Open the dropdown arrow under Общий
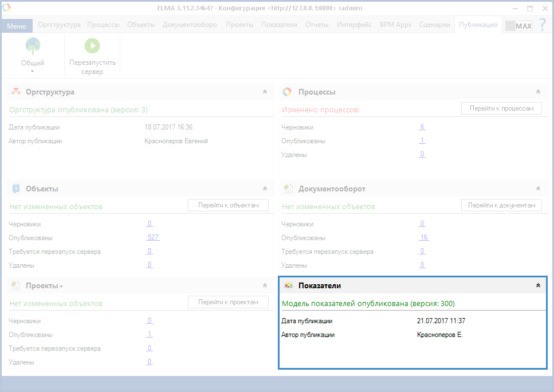Screen dimensions: 554x392 [x=33, y=72]
